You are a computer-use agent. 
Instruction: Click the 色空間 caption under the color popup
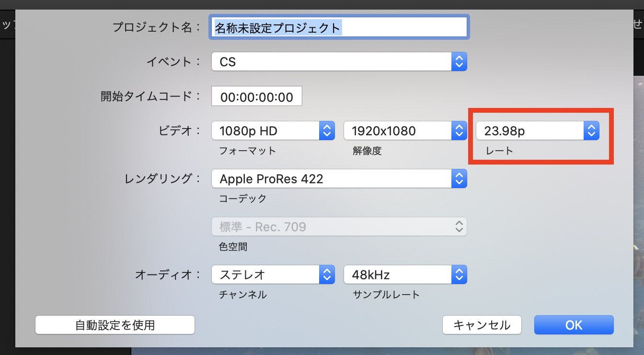click(233, 247)
